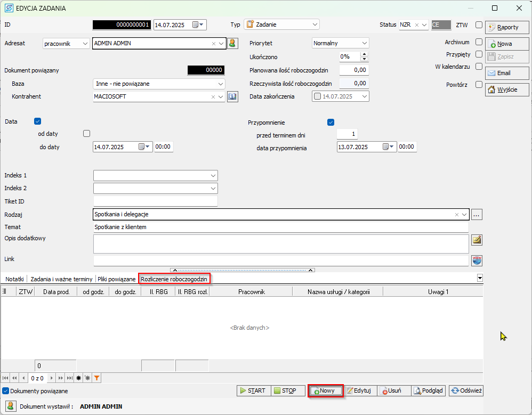Click ellipsis button beside Rodzaj field
This screenshot has width=532, height=415.
click(477, 214)
